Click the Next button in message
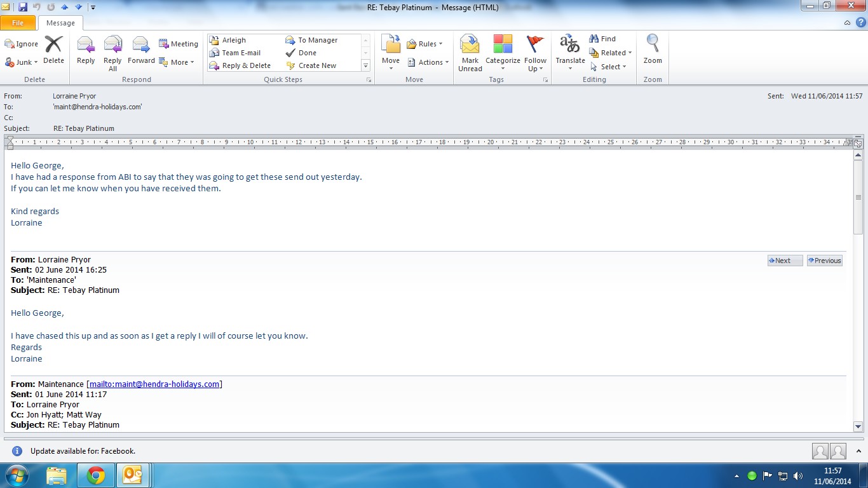 click(785, 261)
